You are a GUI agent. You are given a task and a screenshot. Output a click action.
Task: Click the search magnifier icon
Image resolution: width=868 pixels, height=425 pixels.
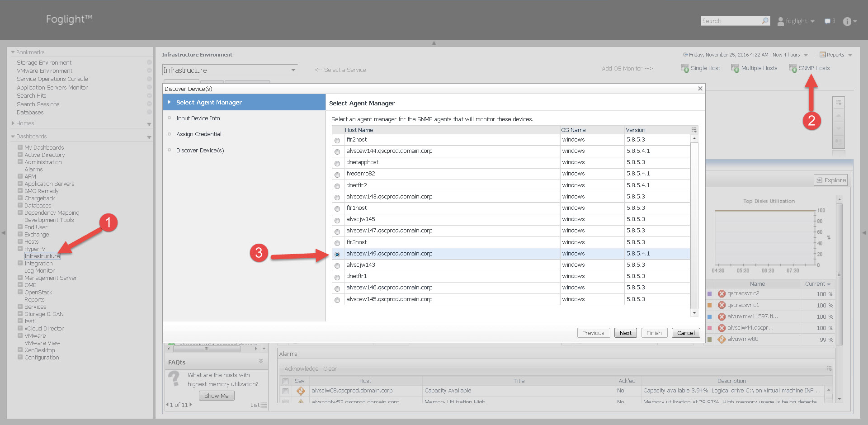click(x=765, y=21)
